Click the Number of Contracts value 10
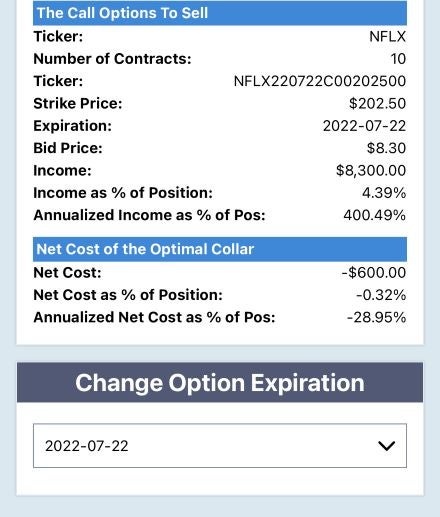Screen dimensions: 440x517 (398, 59)
